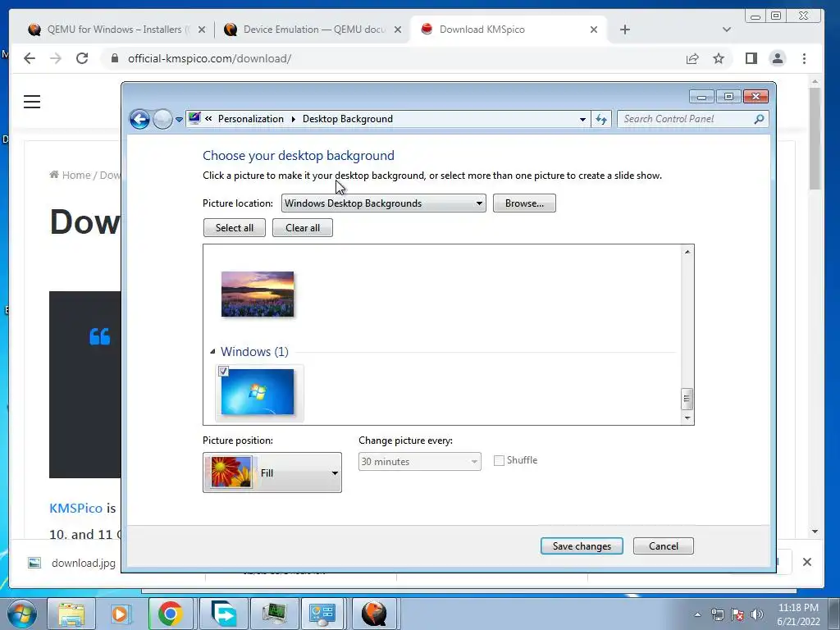Viewport: 840px width, 630px height.
Task: Reload the Chrome page
Action: [82, 58]
